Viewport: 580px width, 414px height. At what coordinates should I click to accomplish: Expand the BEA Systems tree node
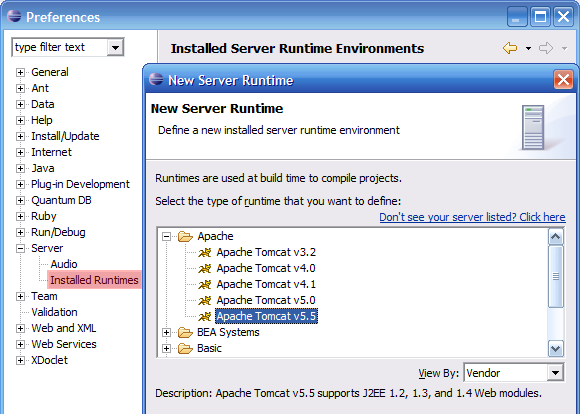[166, 333]
